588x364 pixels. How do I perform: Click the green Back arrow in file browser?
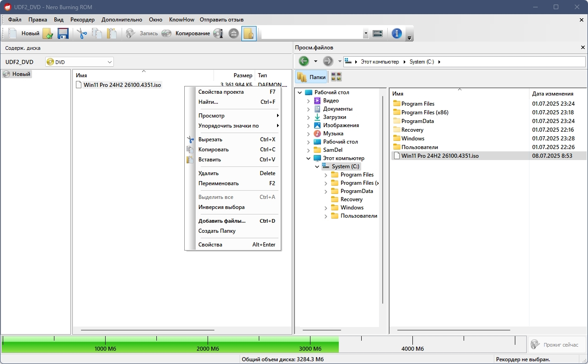click(x=304, y=61)
